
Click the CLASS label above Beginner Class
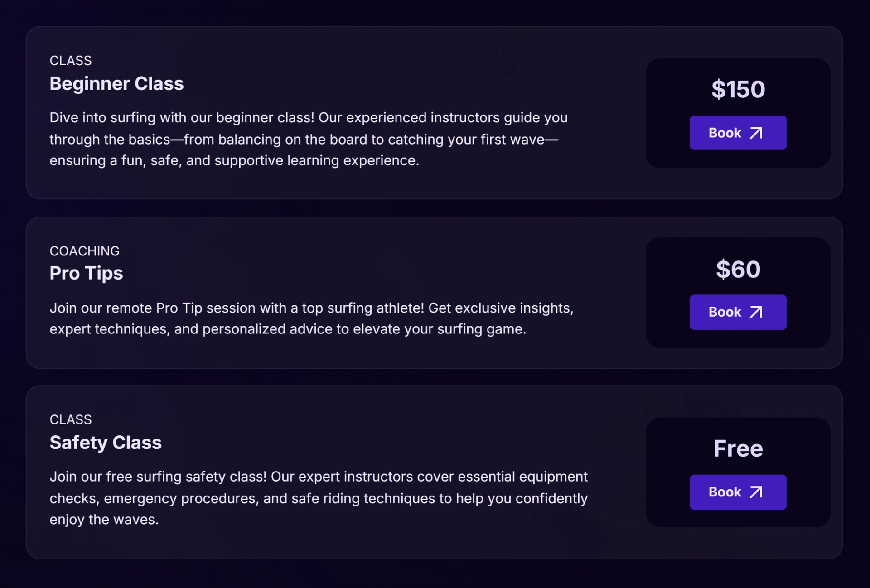(x=70, y=61)
